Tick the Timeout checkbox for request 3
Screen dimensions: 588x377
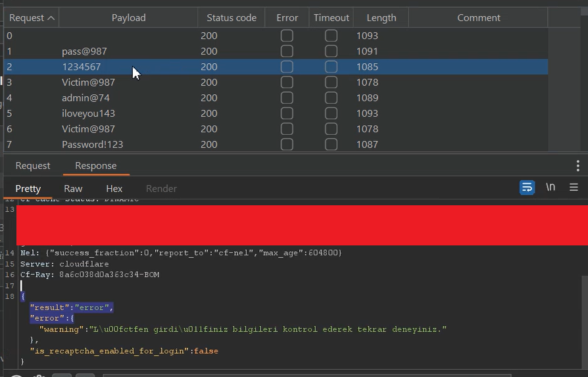(331, 82)
